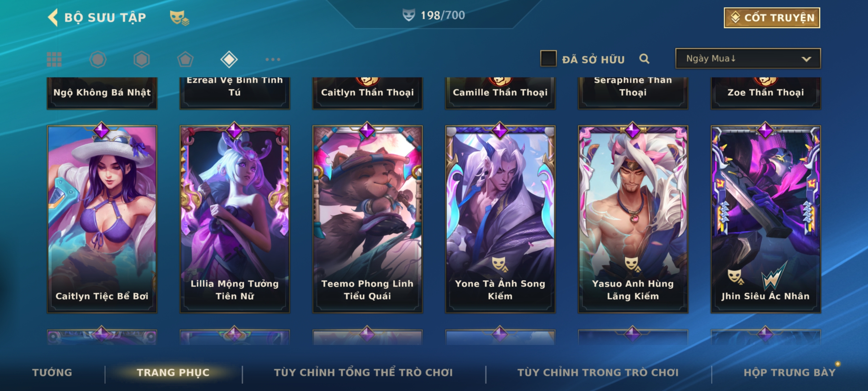
Task: Open the three-dots more filters icon
Action: click(x=273, y=59)
